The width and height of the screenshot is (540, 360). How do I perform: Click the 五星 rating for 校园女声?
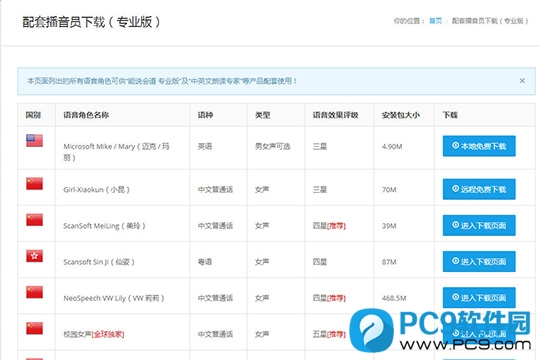point(320,334)
